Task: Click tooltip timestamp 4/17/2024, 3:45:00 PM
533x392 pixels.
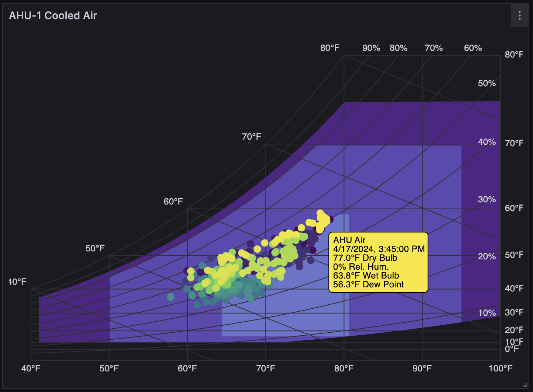Action: pos(379,249)
